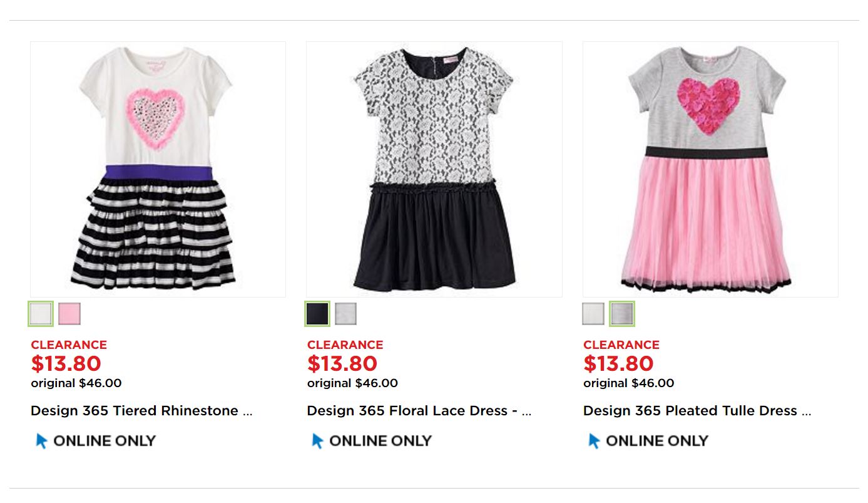The image size is (868, 503).
Task: Select pink swatch for Tiered Rhinestone dress
Action: 69,314
